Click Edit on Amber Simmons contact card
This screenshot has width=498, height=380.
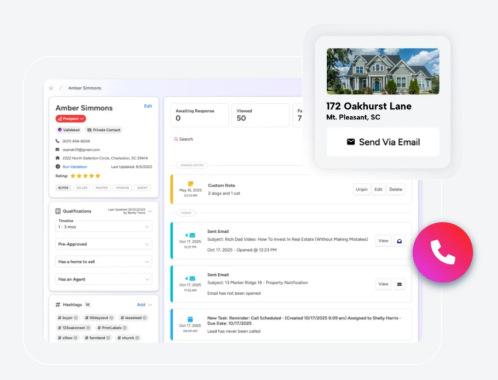tap(148, 106)
